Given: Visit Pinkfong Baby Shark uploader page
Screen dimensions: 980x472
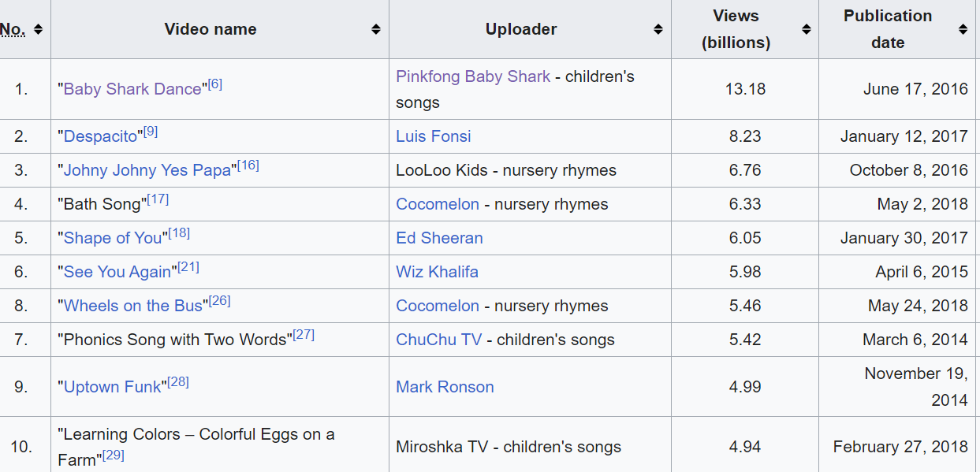Looking at the screenshot, I should click(x=473, y=76).
